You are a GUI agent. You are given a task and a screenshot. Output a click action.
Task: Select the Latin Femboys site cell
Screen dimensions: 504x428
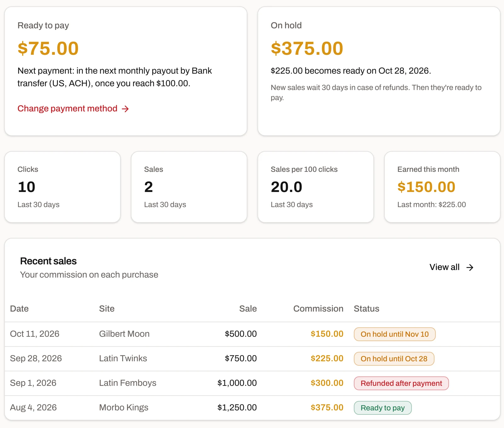tap(128, 383)
